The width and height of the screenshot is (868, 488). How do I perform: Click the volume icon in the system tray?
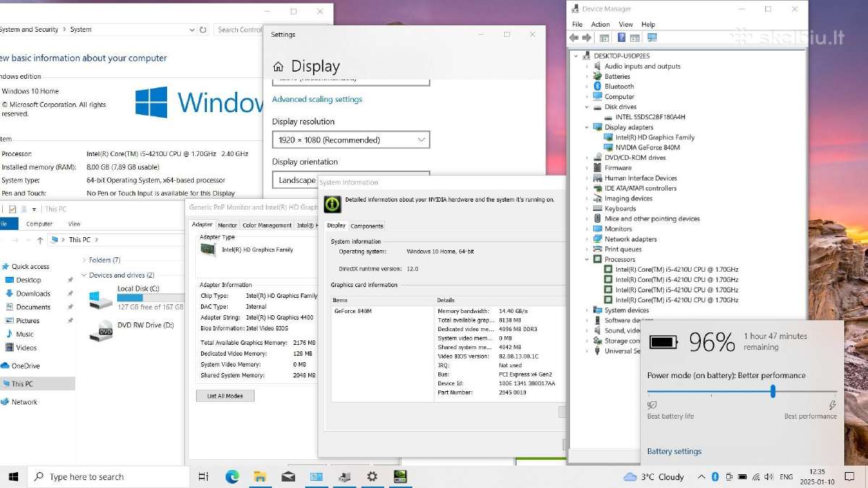[x=769, y=476]
